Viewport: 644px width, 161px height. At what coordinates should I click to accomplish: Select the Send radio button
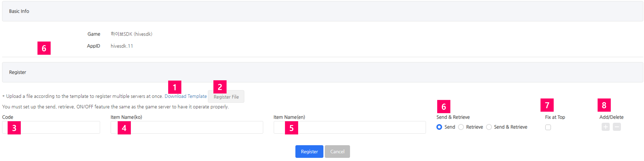click(x=439, y=127)
